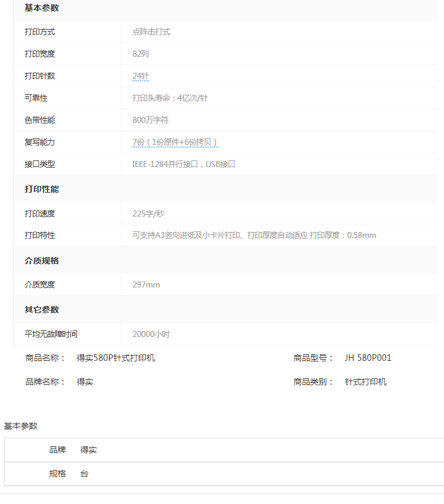This screenshot has height=504, width=444.
Task: Select the model number JH 580P001
Action: [x=368, y=358]
